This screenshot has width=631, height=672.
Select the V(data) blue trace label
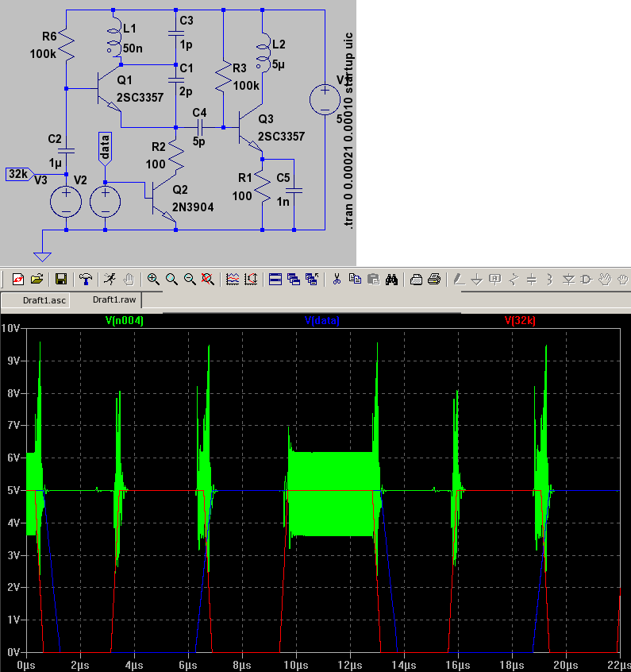[322, 320]
